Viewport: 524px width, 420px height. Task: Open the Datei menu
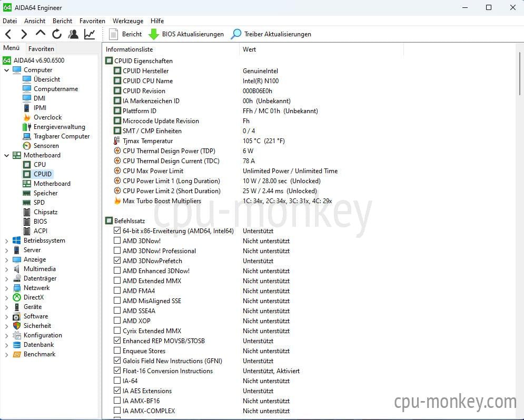9,21
